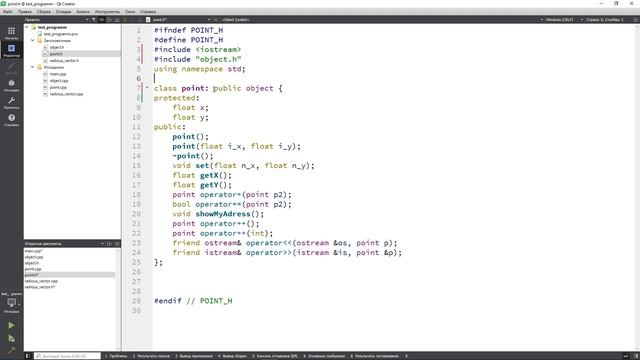Switch to the Editor mode in the sidebar
640x360 pixels.
pos(11,50)
